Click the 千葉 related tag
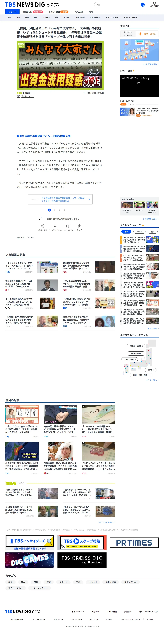Image resolution: width=164 pixels, height=644 pixels. [x=27, y=237]
